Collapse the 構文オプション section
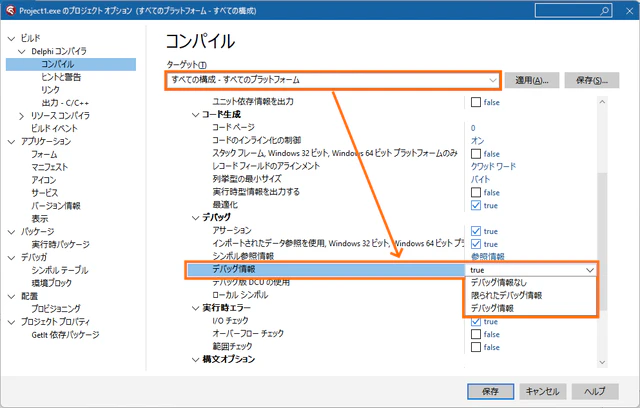This screenshot has height=408, width=640. click(196, 359)
